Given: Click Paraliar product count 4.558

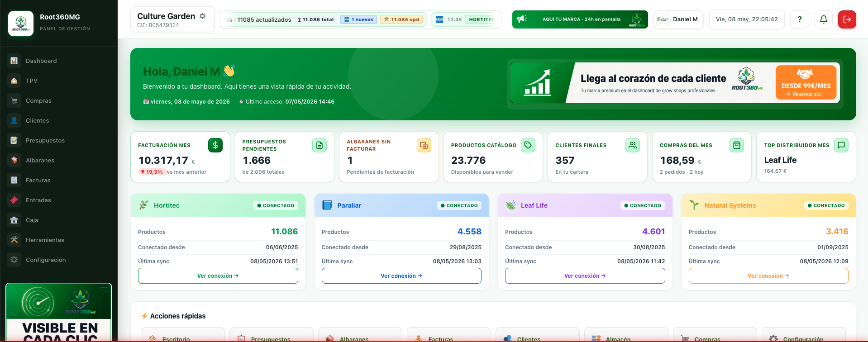Looking at the screenshot, I should click(x=469, y=232).
